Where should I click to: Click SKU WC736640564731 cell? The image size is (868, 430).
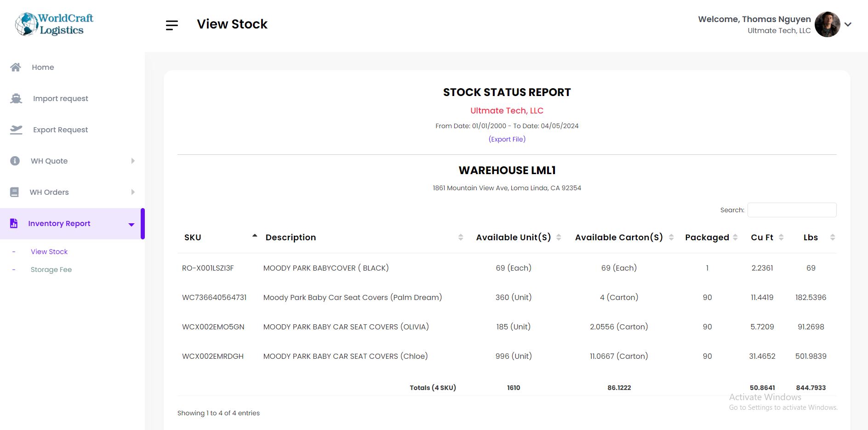click(x=214, y=297)
